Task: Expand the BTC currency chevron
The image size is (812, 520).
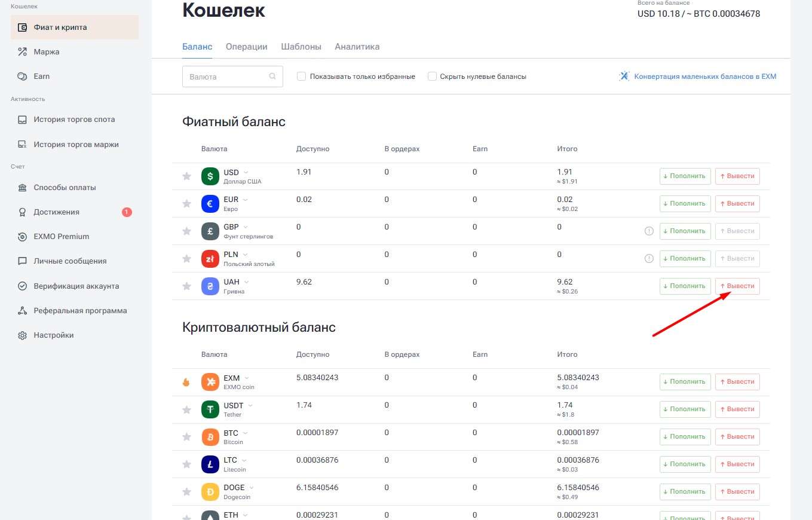Action: point(246,433)
